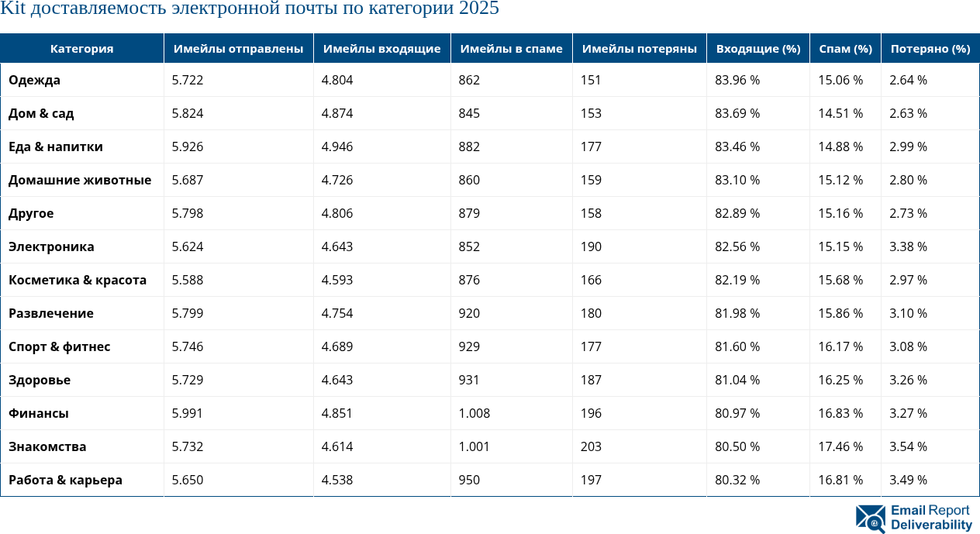Click the 'Развлечение' row label
980x534 pixels.
(x=51, y=313)
